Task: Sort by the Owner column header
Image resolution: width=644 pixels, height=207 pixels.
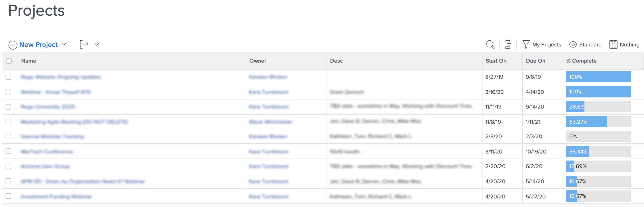Action: pos(258,61)
